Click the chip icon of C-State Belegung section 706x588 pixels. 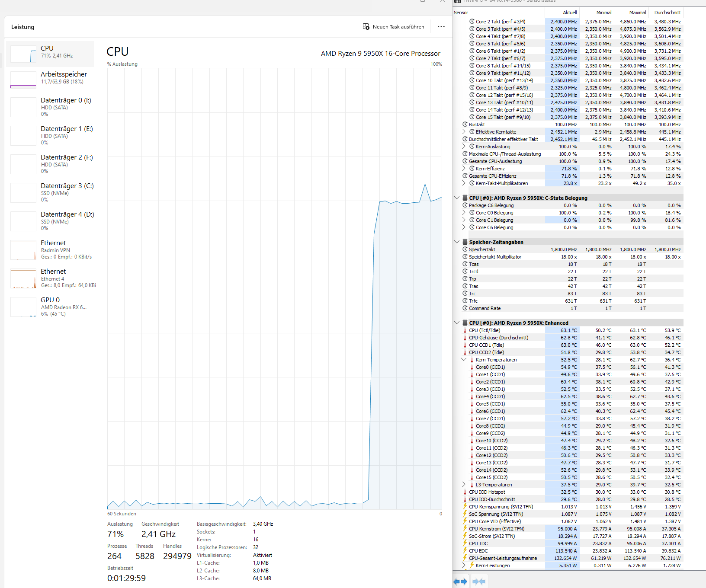pos(465,198)
